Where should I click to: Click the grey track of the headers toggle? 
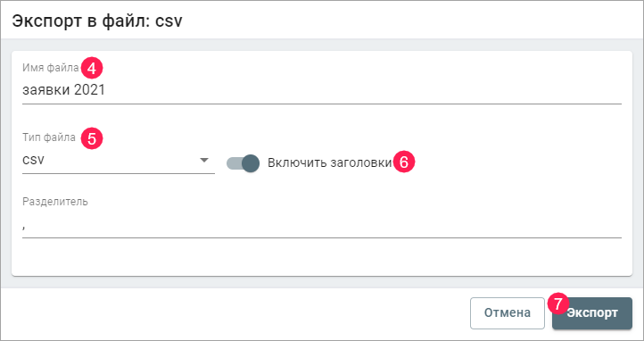(x=234, y=163)
